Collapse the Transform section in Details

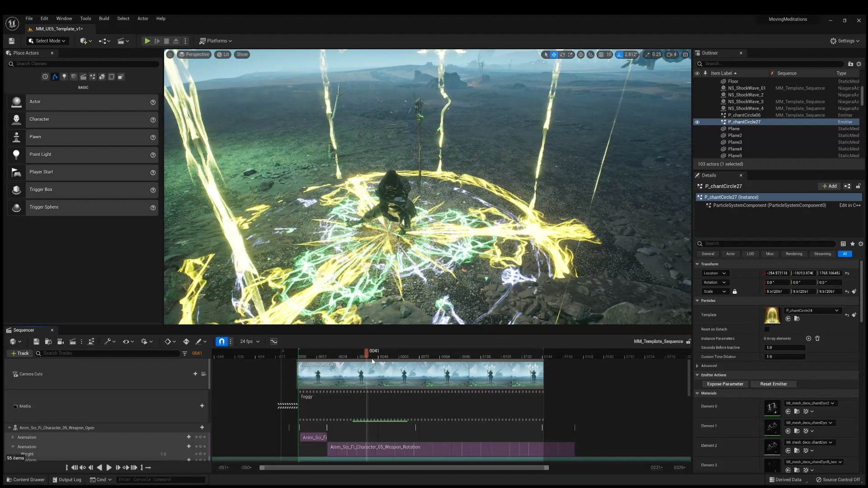pyautogui.click(x=697, y=264)
